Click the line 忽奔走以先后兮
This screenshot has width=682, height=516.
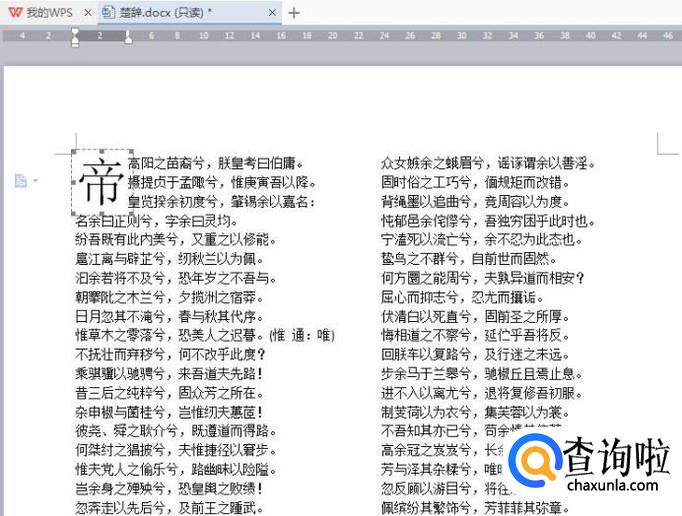120,508
